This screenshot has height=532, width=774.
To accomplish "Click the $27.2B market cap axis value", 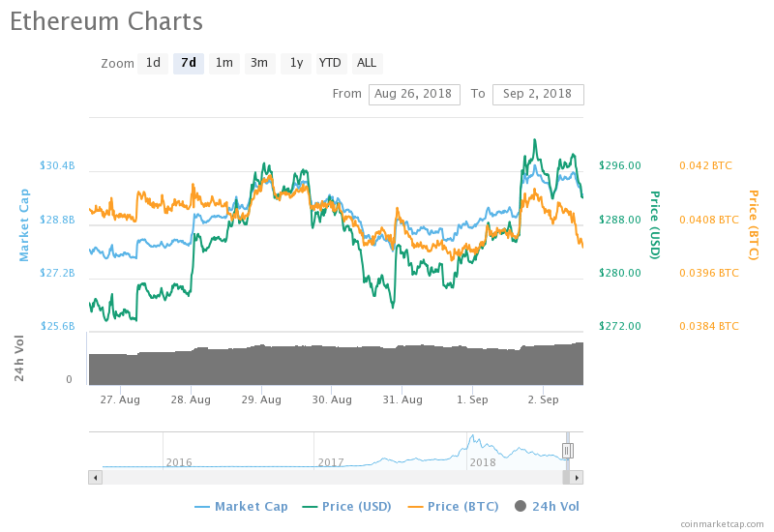I will (57, 273).
